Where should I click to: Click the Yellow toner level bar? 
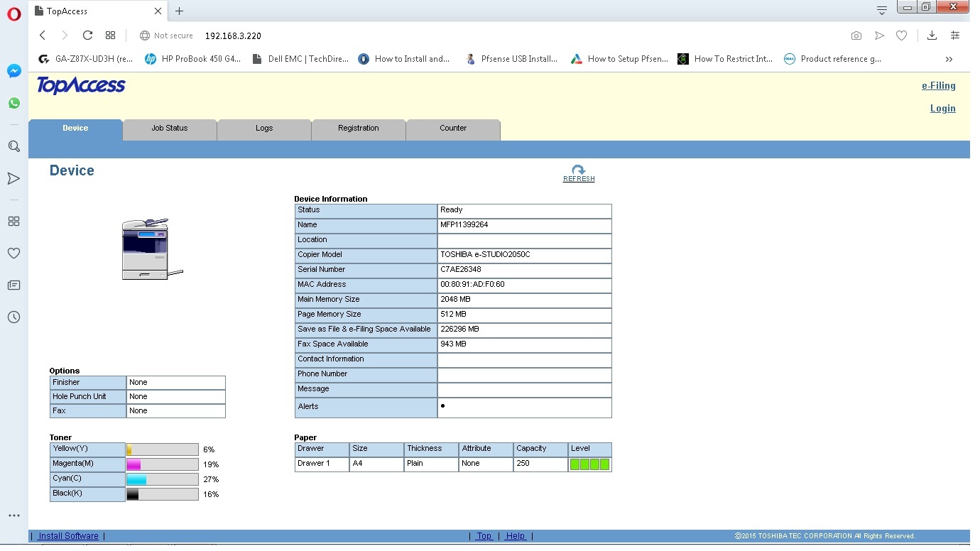click(x=163, y=449)
